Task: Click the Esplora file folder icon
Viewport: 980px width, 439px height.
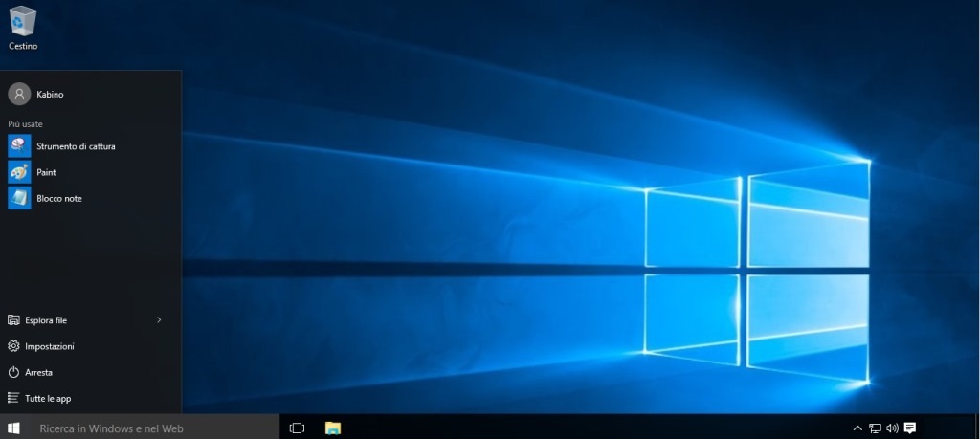Action: click(x=13, y=319)
